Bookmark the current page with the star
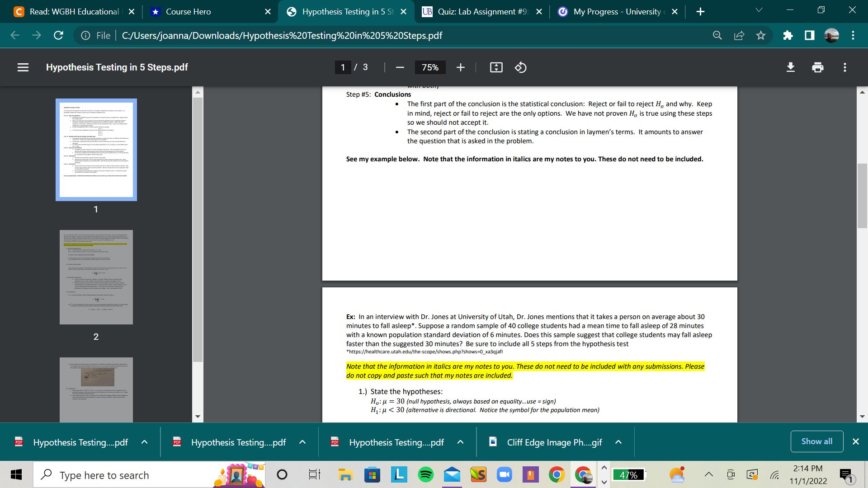The width and height of the screenshot is (868, 488). 761,35
